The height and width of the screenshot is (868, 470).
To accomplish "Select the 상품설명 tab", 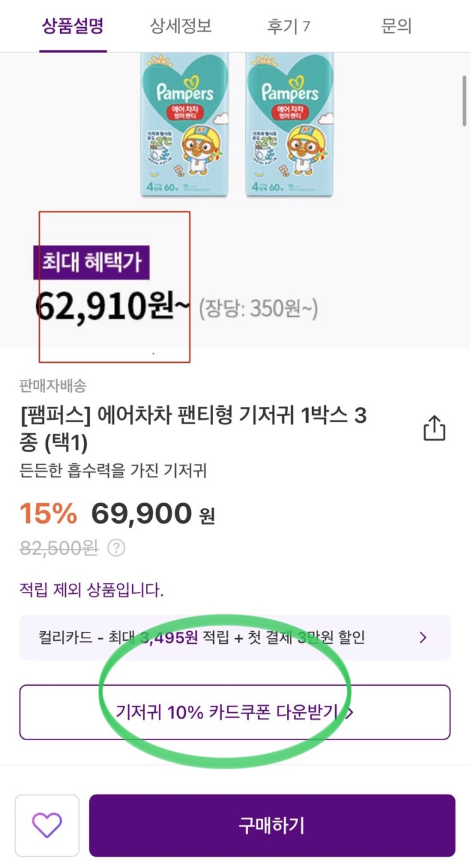I will tap(73, 26).
